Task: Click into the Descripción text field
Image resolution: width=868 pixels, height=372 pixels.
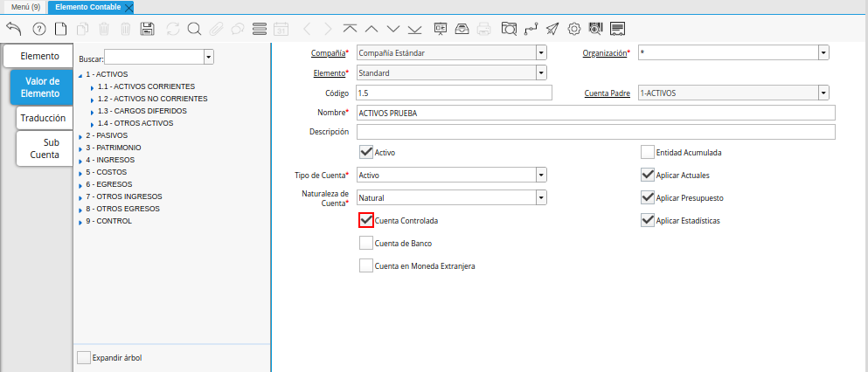Action: click(x=594, y=132)
